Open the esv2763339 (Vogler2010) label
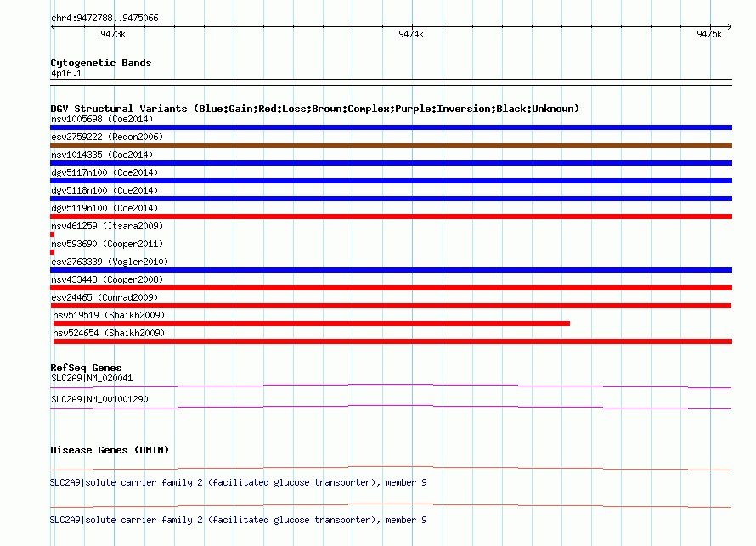The height and width of the screenshot is (546, 756). pyautogui.click(x=110, y=262)
